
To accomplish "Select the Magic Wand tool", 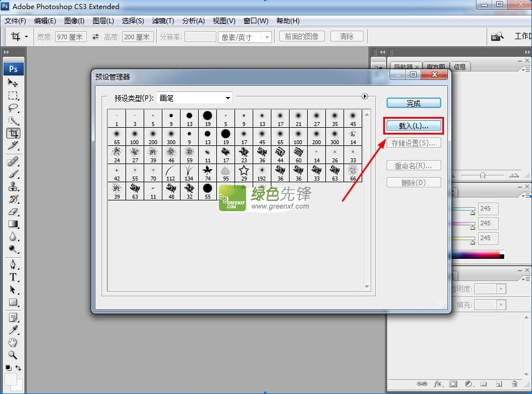I will pos(13,121).
